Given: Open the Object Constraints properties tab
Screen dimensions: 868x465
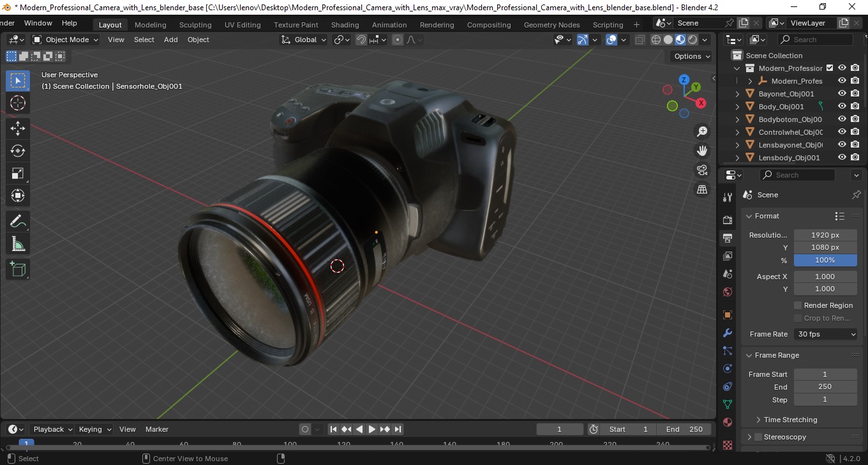Looking at the screenshot, I should (727, 386).
